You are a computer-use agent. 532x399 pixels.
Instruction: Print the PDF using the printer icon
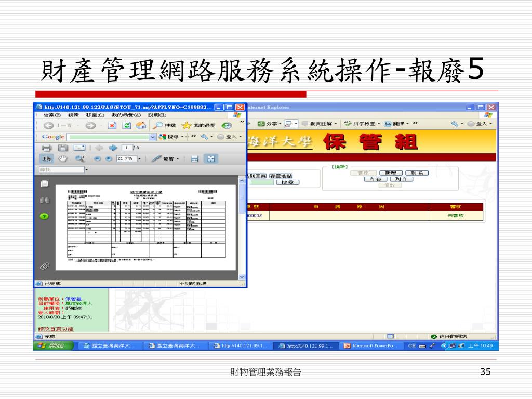[x=46, y=148]
